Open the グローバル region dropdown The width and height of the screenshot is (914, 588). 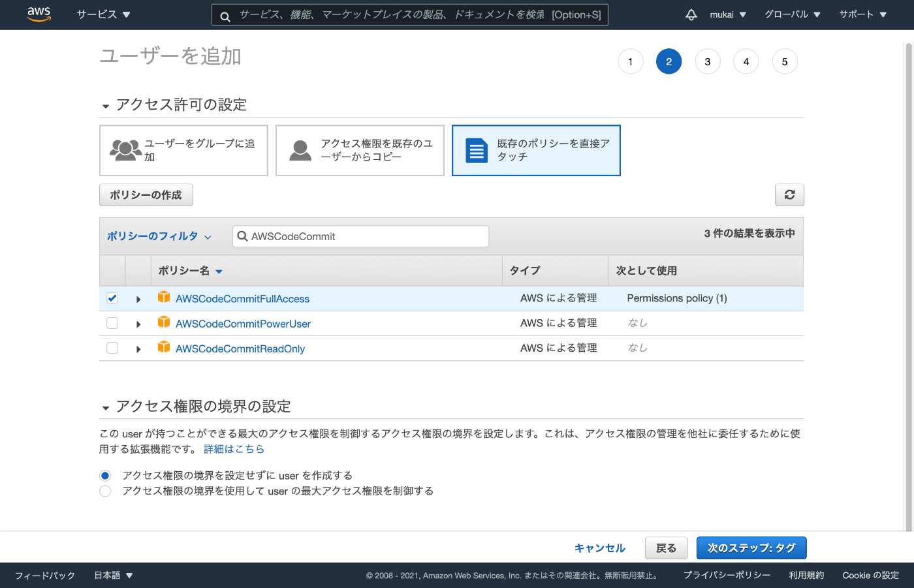click(793, 14)
